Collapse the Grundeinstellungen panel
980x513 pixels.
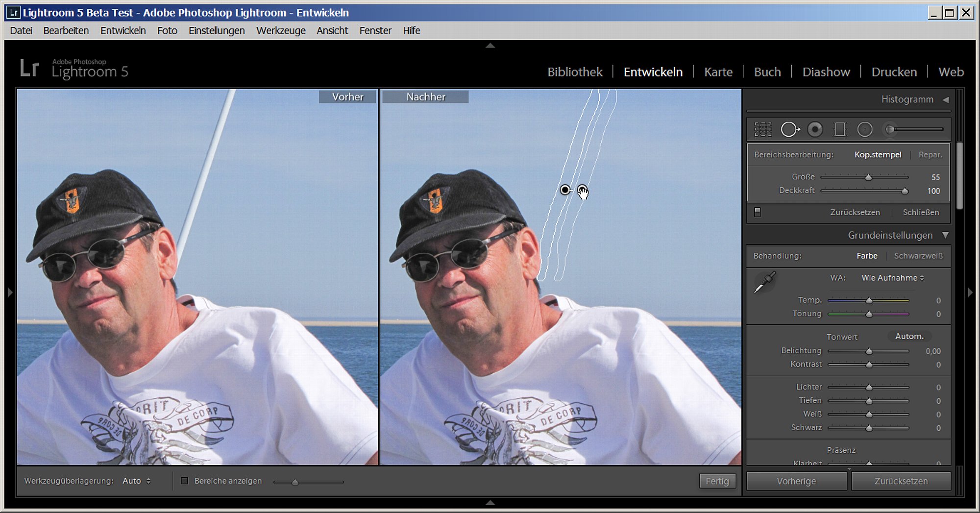(x=945, y=235)
